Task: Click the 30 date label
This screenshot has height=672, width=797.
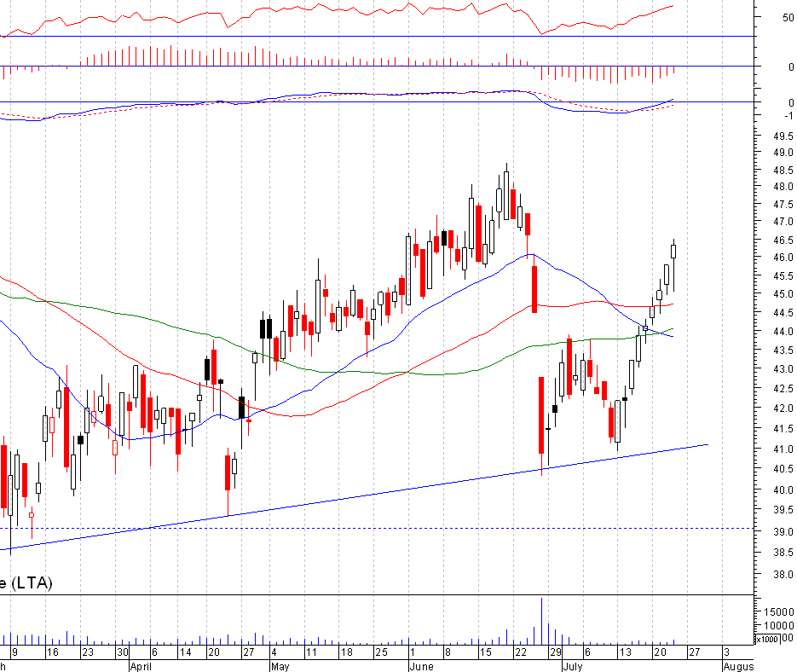Action: tap(123, 652)
